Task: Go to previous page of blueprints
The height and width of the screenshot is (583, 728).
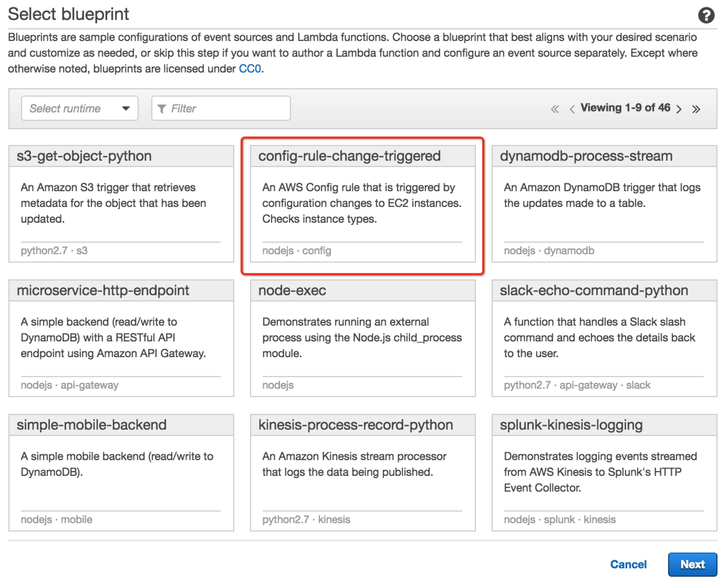Action: (x=572, y=109)
